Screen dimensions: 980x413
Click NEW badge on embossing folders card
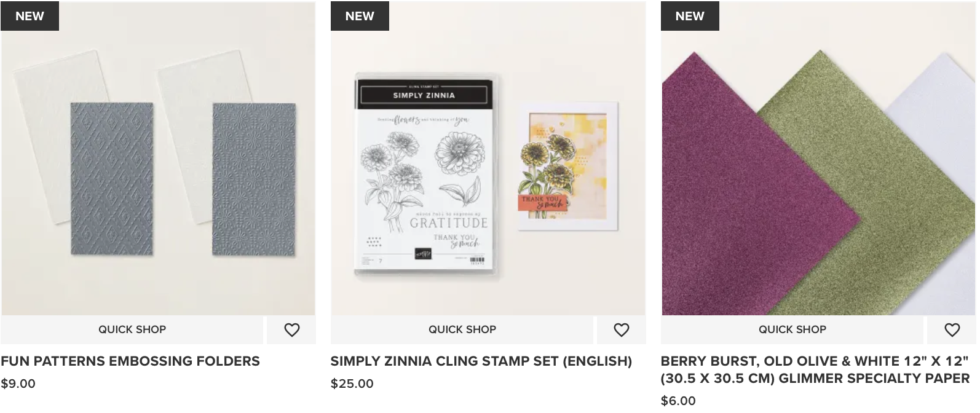(30, 16)
